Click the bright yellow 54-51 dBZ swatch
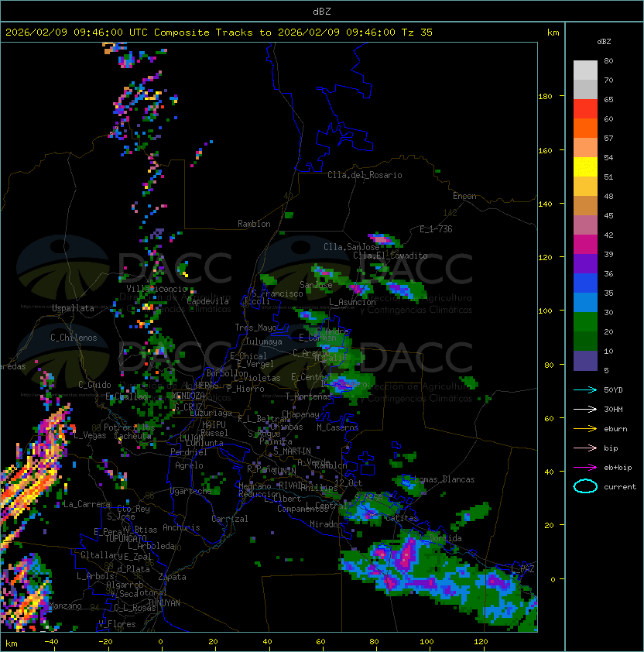The width and height of the screenshot is (644, 652). pyautogui.click(x=585, y=167)
